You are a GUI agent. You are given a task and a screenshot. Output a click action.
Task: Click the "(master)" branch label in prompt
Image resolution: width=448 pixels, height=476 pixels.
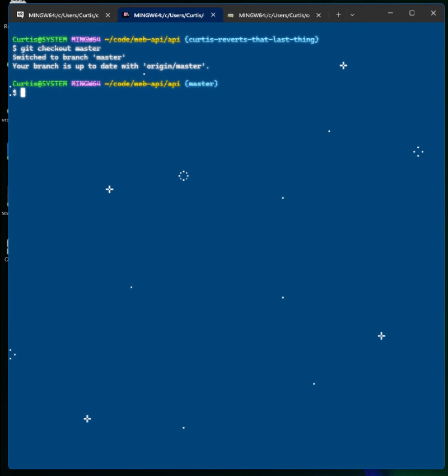[x=201, y=83]
